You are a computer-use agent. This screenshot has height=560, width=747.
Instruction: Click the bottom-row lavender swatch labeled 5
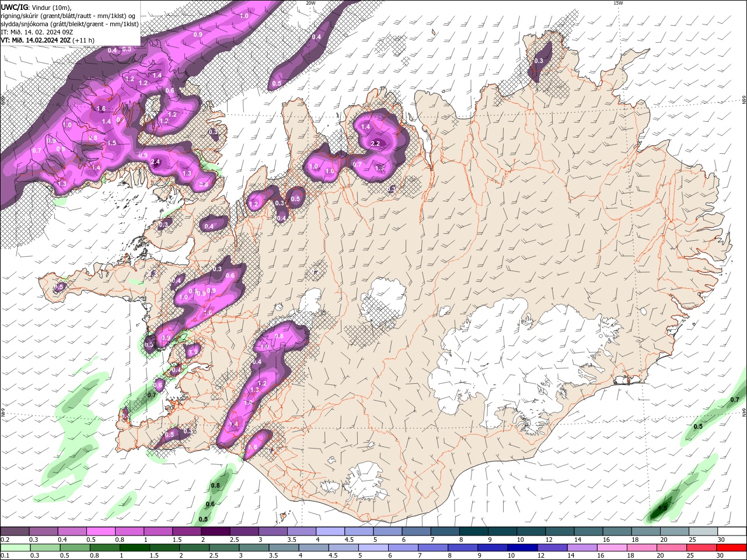click(373, 548)
